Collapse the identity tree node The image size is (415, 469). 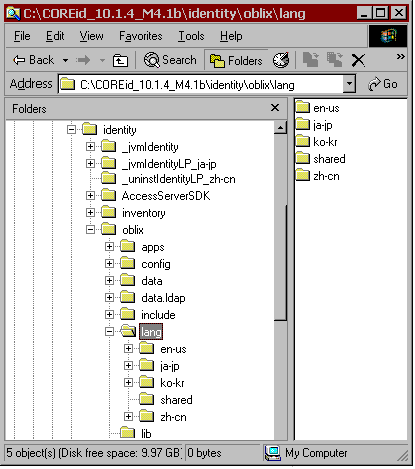[x=71, y=129]
